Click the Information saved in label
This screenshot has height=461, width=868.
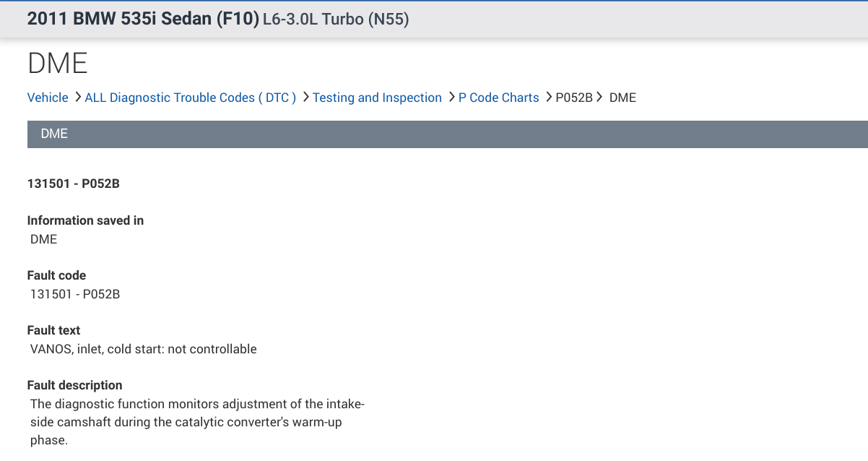[85, 220]
